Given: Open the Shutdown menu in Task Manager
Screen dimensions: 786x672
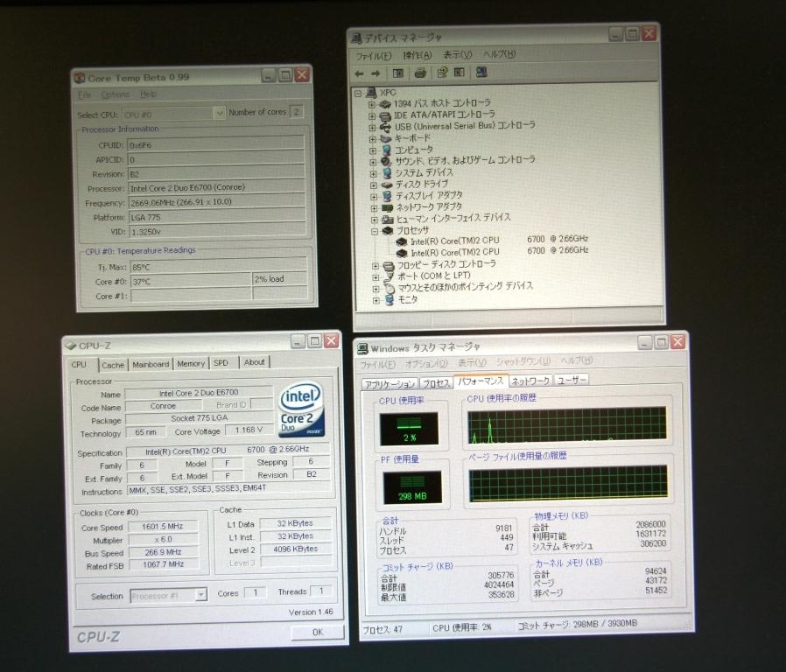Looking at the screenshot, I should 523,361.
